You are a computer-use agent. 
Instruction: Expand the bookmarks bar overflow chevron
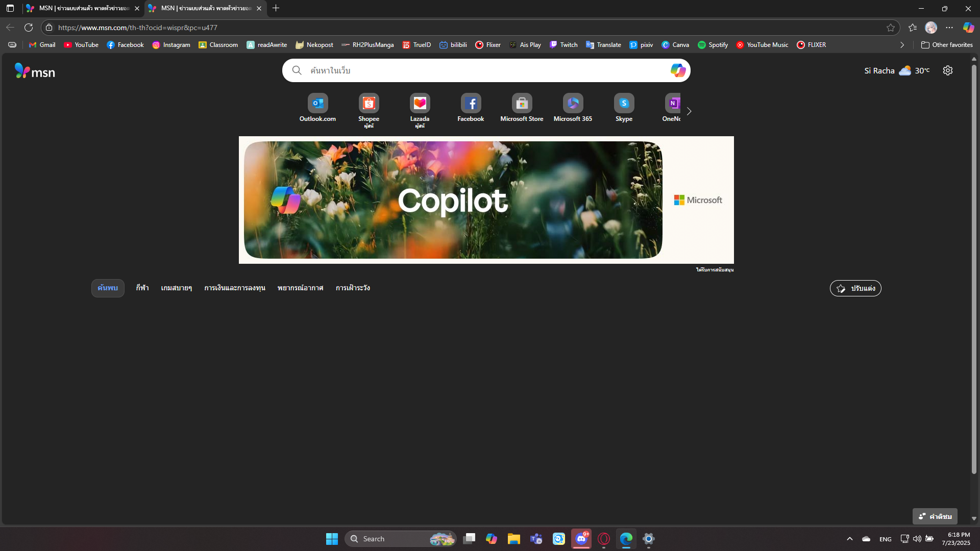(902, 45)
